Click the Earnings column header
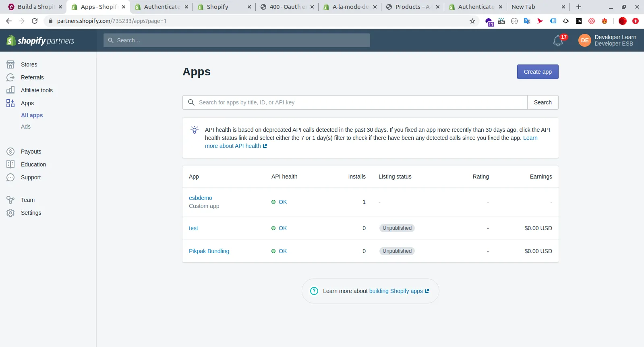The height and width of the screenshot is (347, 644). click(x=541, y=177)
